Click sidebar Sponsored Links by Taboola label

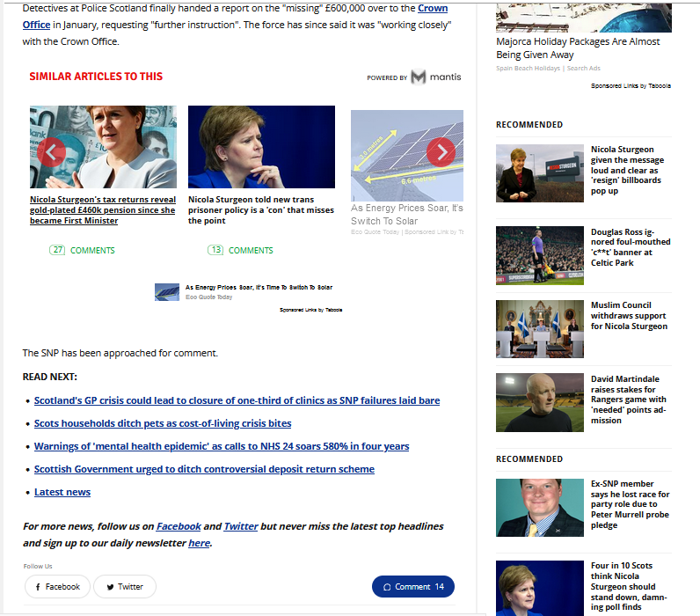(631, 85)
